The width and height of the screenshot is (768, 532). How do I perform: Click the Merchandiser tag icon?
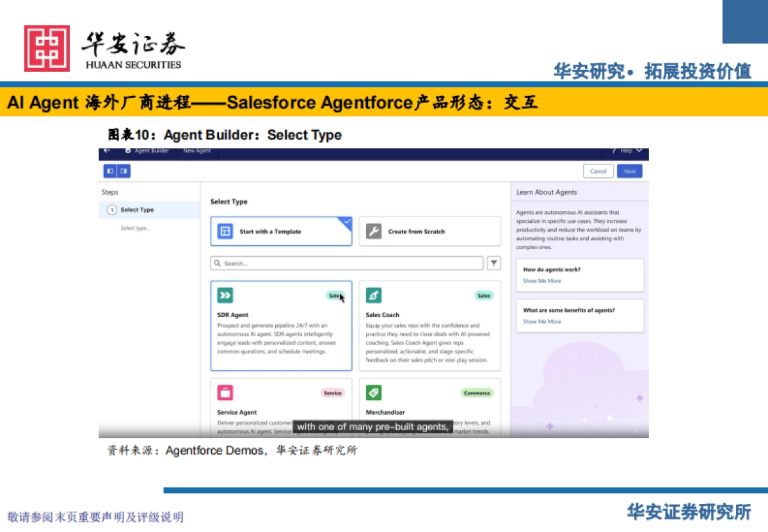pyautogui.click(x=374, y=392)
